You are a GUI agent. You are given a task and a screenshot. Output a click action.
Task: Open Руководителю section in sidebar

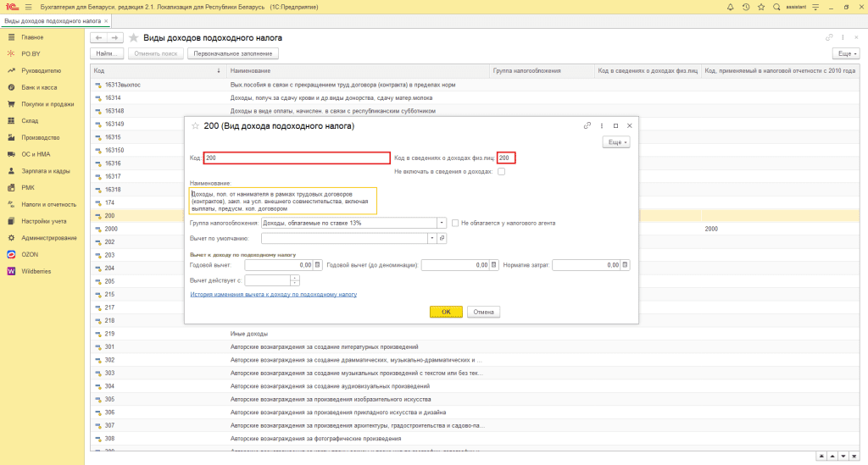coord(41,71)
